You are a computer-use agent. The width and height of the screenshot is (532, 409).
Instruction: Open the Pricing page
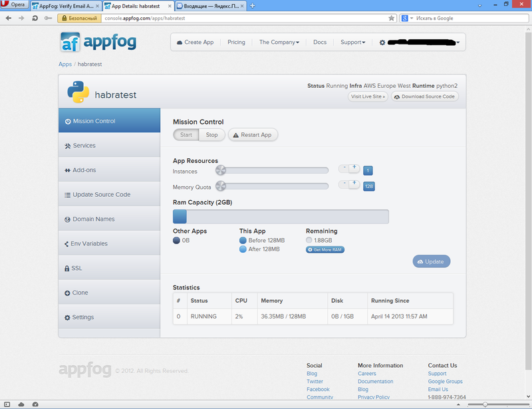pos(236,42)
